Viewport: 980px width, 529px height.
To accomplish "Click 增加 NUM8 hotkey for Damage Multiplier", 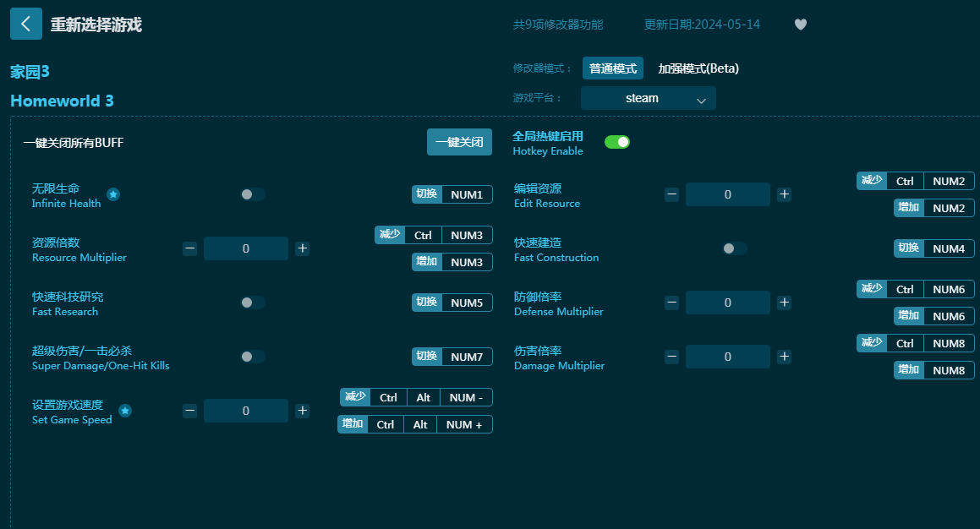I will (933, 370).
